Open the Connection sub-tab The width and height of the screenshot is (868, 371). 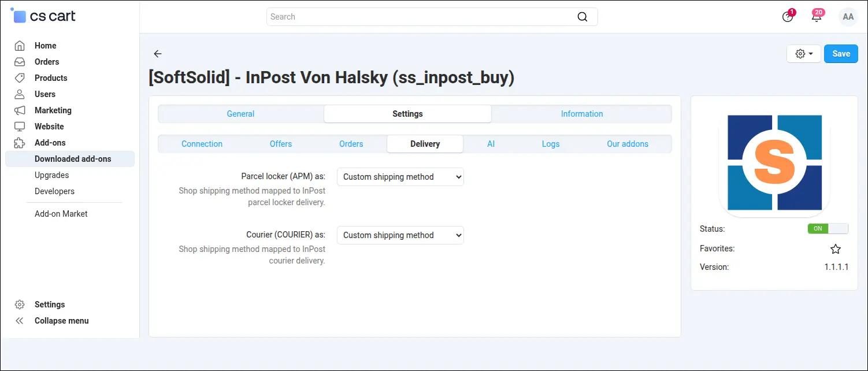[202, 144]
